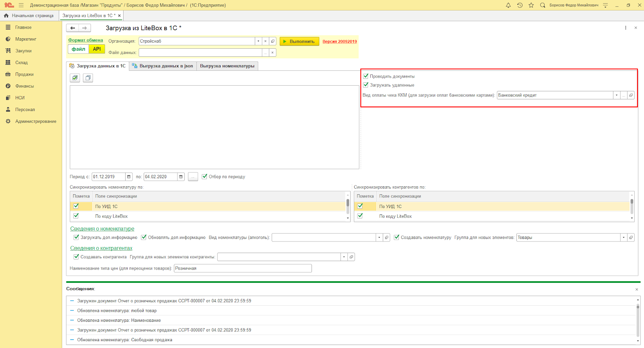Open the 1C main menu hamburger icon
This screenshot has height=348, width=644.
tap(21, 5)
